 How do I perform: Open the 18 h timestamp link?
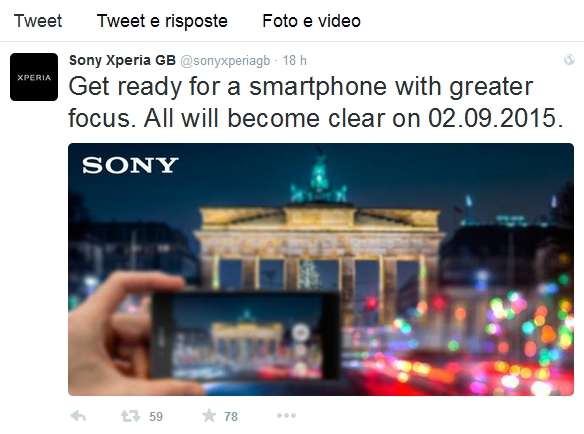tap(294, 60)
